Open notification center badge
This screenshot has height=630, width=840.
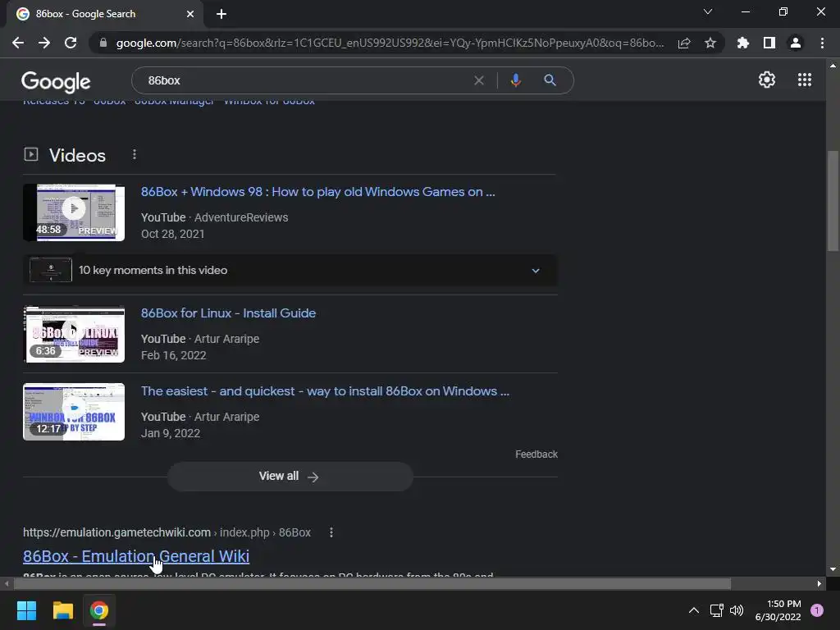[817, 610]
